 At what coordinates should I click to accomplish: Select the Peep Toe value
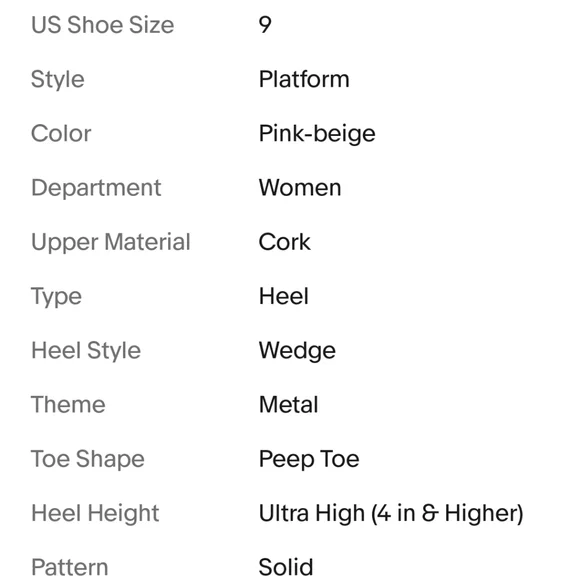point(309,460)
